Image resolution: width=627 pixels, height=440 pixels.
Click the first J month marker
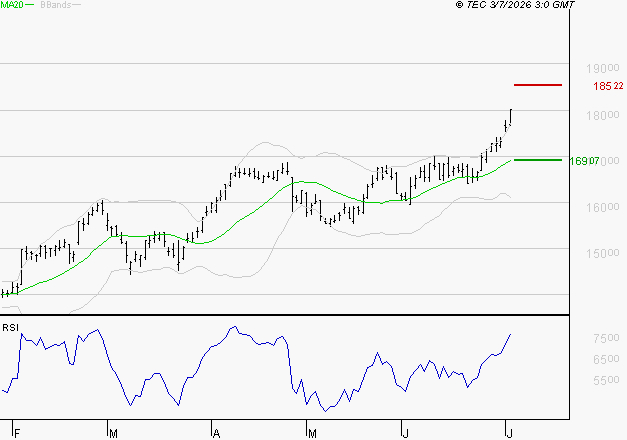point(405,433)
